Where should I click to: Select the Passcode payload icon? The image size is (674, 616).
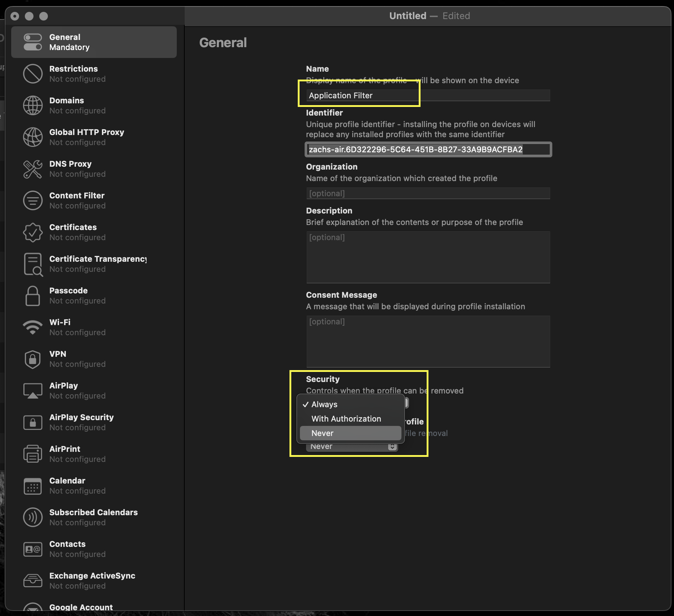[33, 295]
